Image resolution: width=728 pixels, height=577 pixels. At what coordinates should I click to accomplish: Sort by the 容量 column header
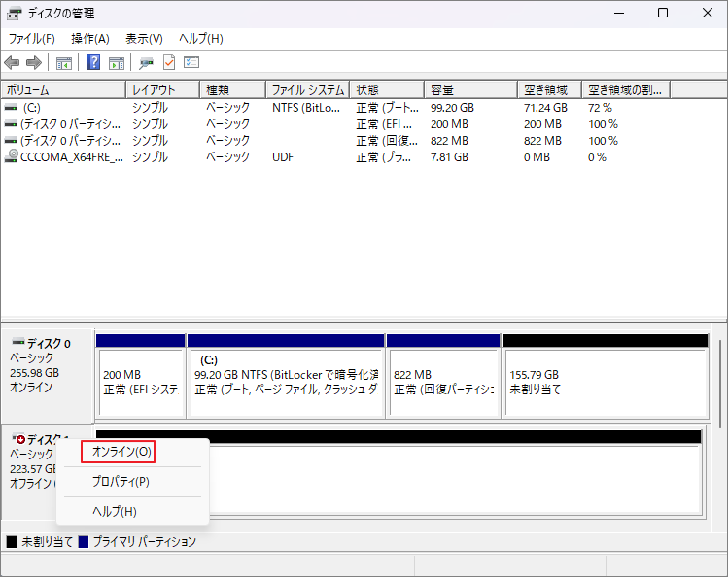[x=470, y=89]
